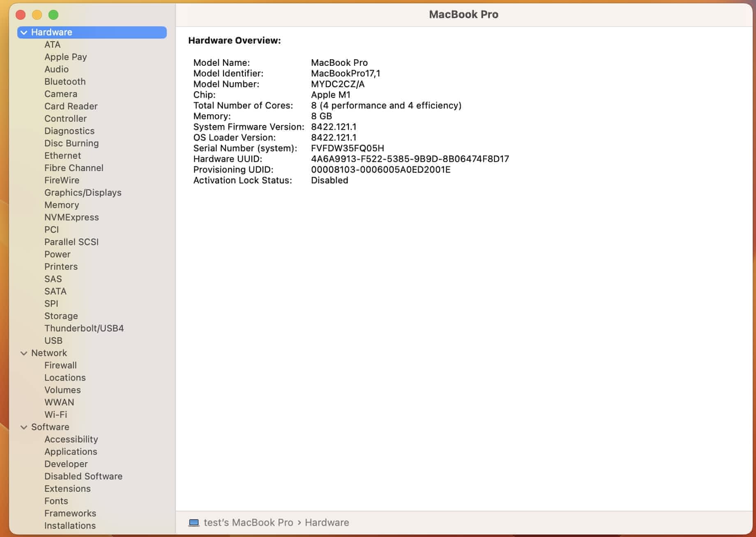View Wi-Fi information
The height and width of the screenshot is (537, 756).
(x=56, y=414)
